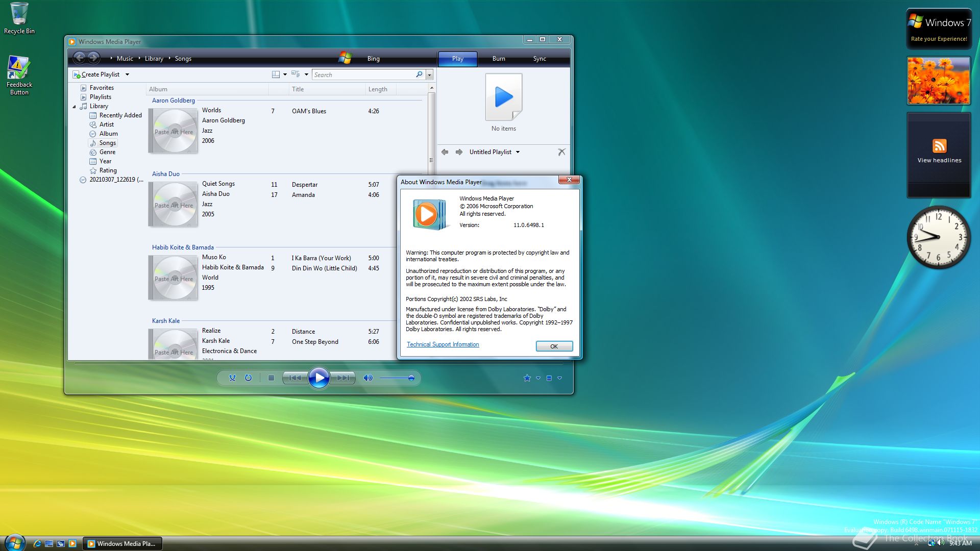980x551 pixels.
Task: Switch to the Sync tab
Action: tap(540, 59)
